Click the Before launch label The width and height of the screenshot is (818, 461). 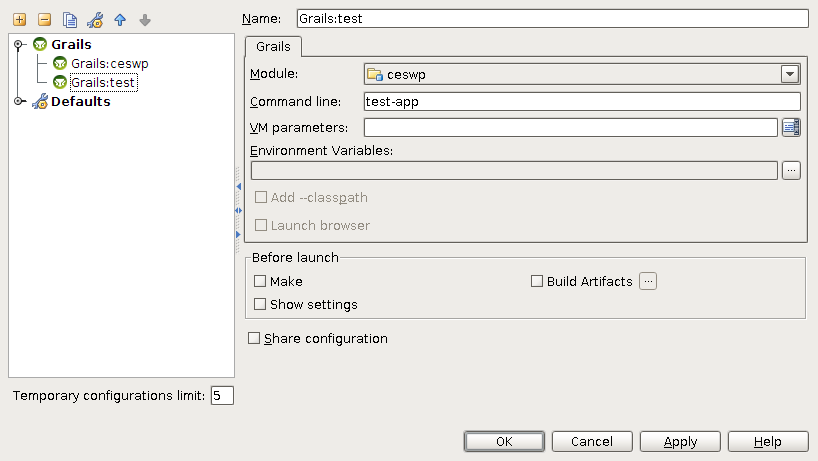[295, 258]
